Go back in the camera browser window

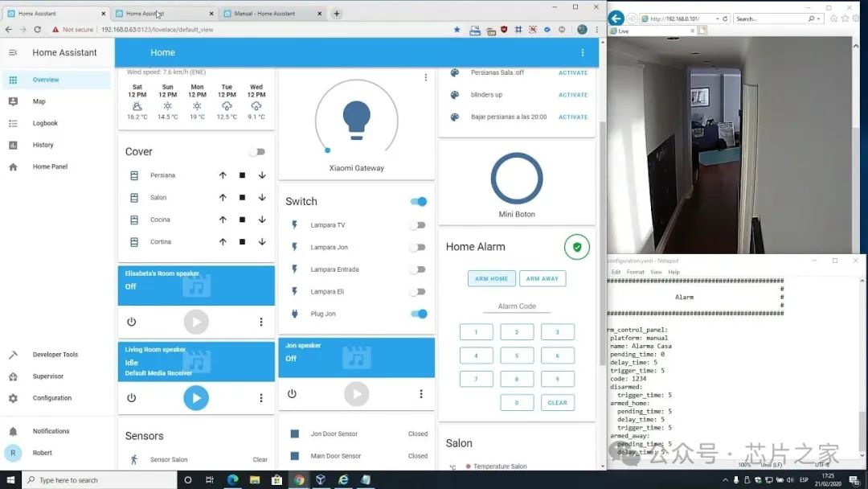coord(616,18)
